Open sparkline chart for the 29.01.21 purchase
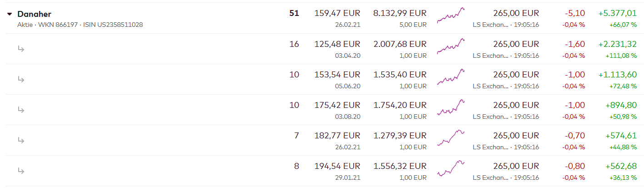Screen dimensions: 644x188 451,168
